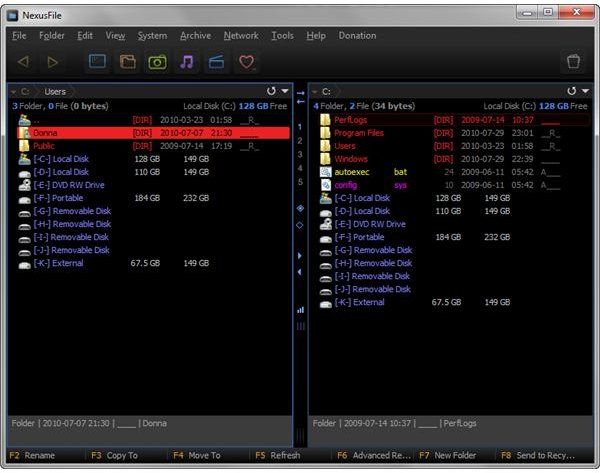Select layout preset 4 in the divider
This screenshot has width=600, height=473.
(300, 168)
